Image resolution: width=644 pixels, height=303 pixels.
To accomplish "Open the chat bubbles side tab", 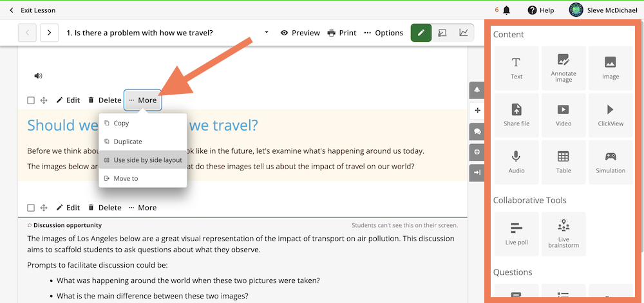I will tap(477, 131).
